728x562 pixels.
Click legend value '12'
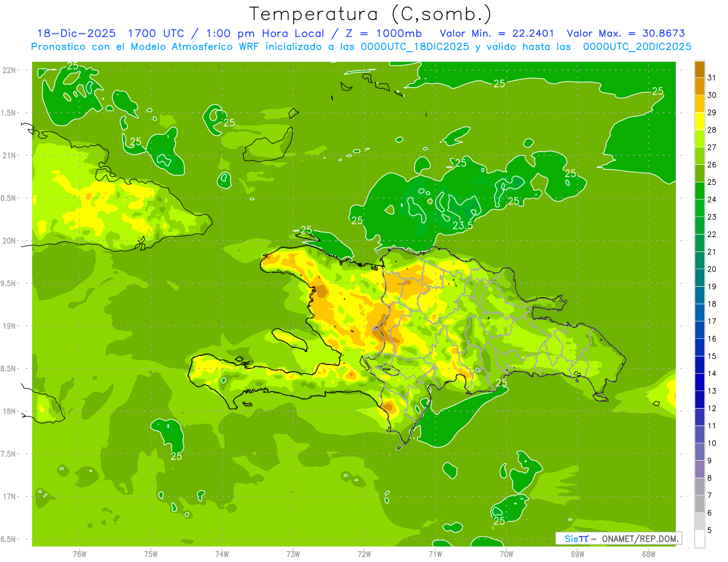[712, 409]
